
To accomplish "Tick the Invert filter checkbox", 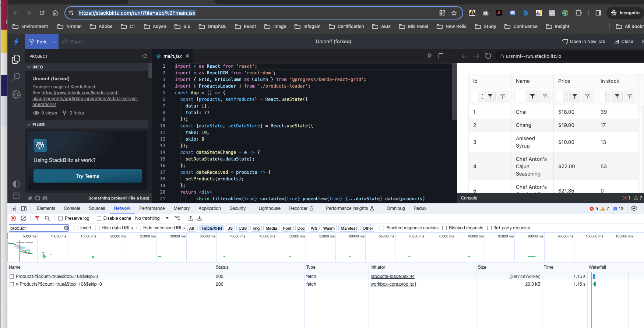I will click(x=76, y=228).
